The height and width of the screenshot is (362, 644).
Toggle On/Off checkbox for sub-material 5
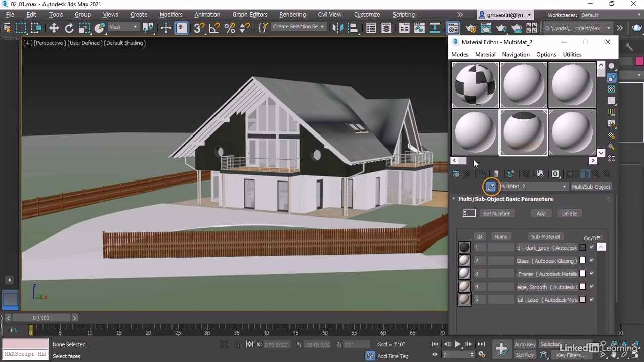pos(591,300)
